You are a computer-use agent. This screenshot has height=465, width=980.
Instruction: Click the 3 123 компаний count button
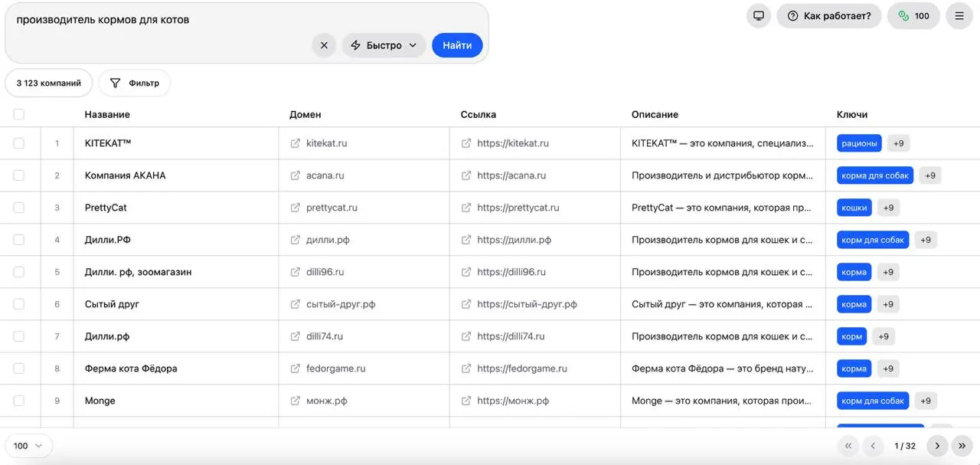click(x=49, y=83)
